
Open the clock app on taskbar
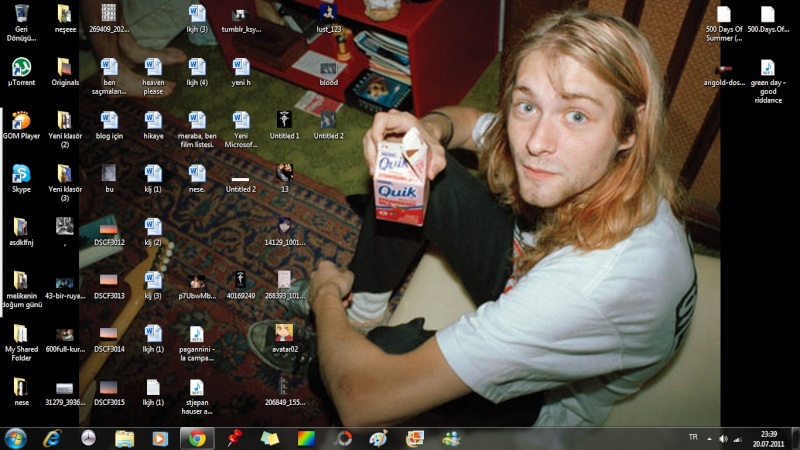coord(88,438)
